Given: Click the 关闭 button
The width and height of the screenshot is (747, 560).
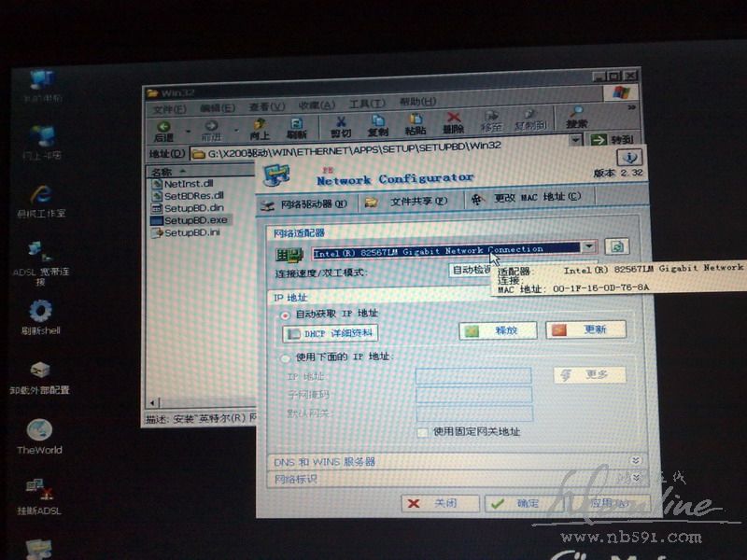Looking at the screenshot, I should point(440,503).
